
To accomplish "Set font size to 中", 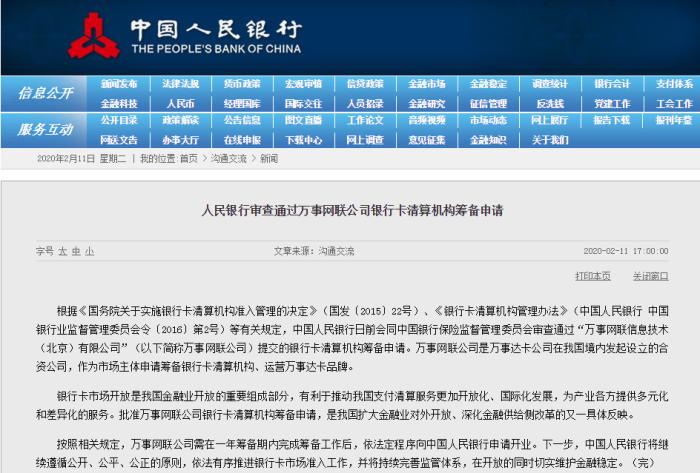I will (x=76, y=251).
